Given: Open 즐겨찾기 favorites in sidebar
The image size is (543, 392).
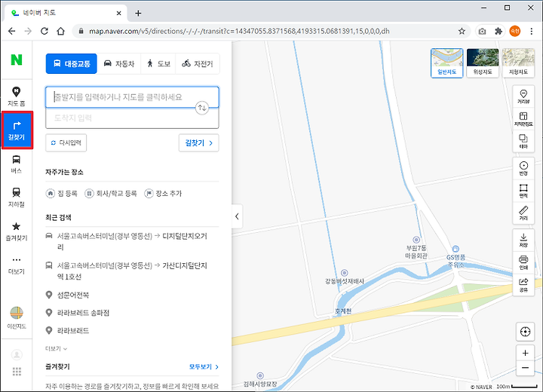Looking at the screenshot, I should pyautogui.click(x=17, y=231).
